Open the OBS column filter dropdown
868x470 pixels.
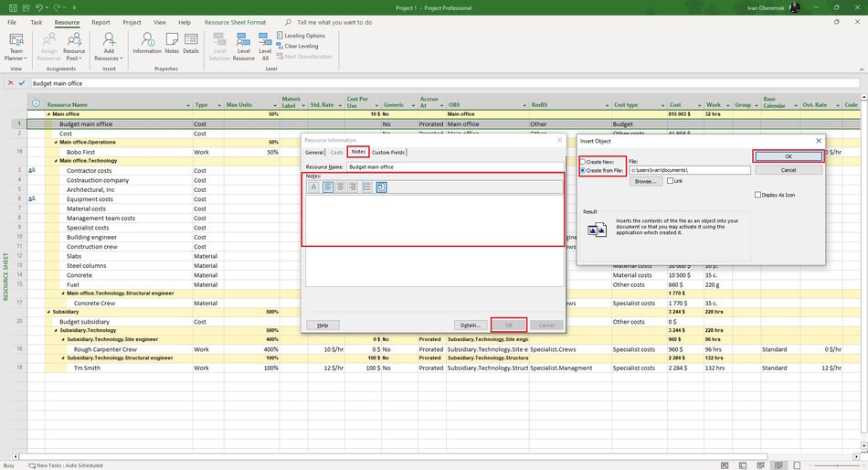click(524, 105)
